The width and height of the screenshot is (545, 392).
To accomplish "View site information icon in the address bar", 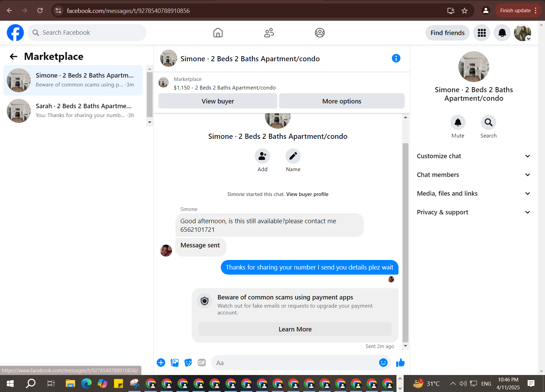I will click(x=58, y=11).
